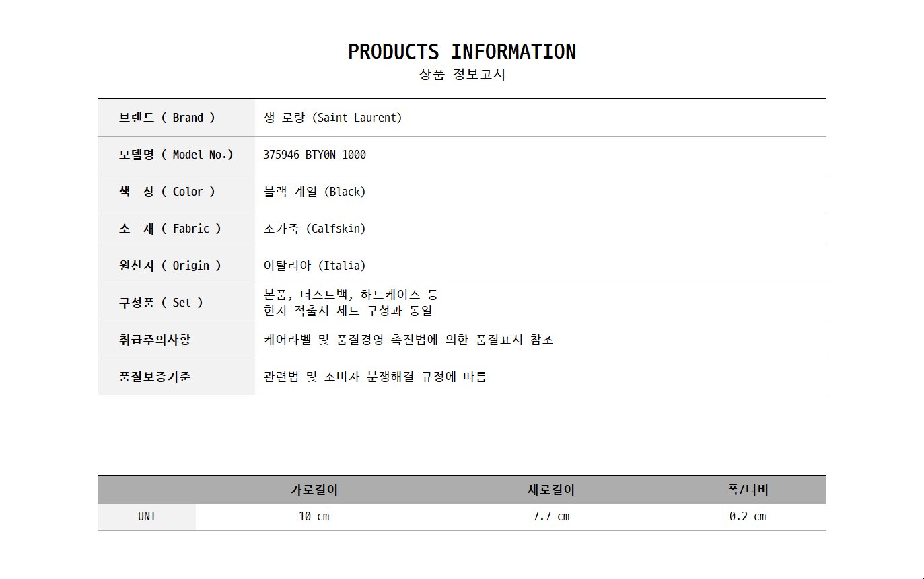Click the 7.7 cm measurement value
924x579 pixels.
(551, 516)
